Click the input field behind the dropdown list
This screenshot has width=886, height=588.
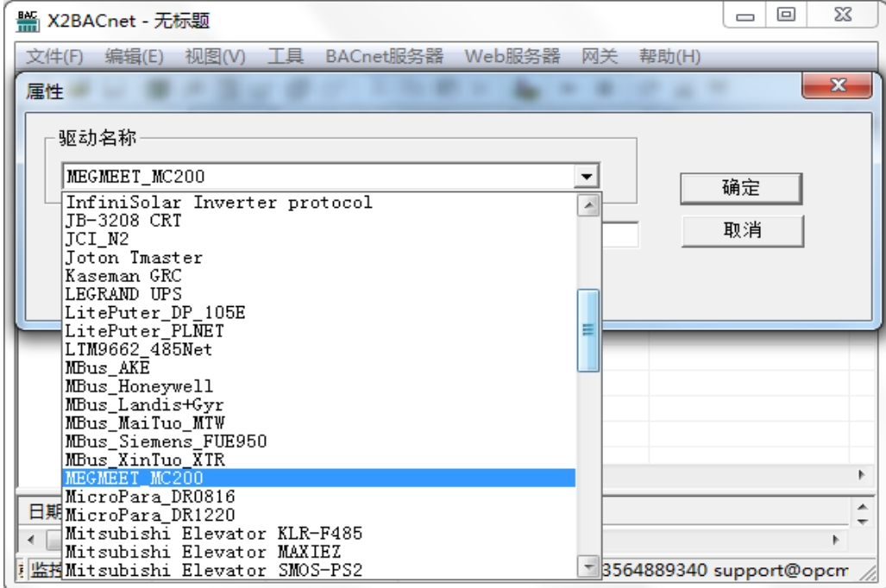tap(620, 235)
